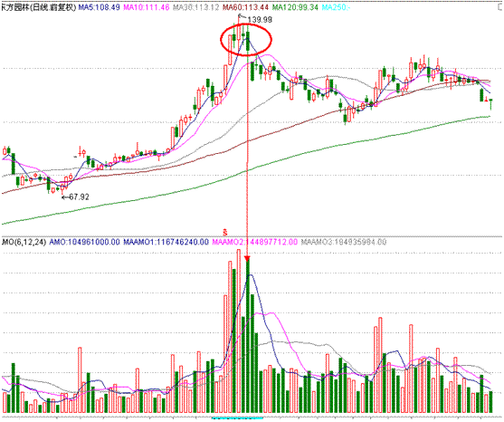Click the red dollar sign marker above the volume panel
The height and width of the screenshot is (422, 504).
[225, 232]
